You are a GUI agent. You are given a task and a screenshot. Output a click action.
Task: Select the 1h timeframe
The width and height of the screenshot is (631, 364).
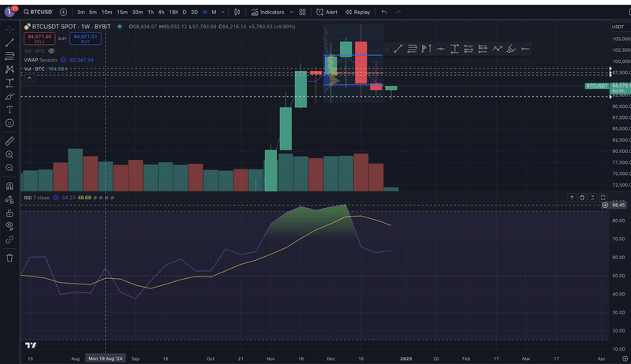coord(151,12)
